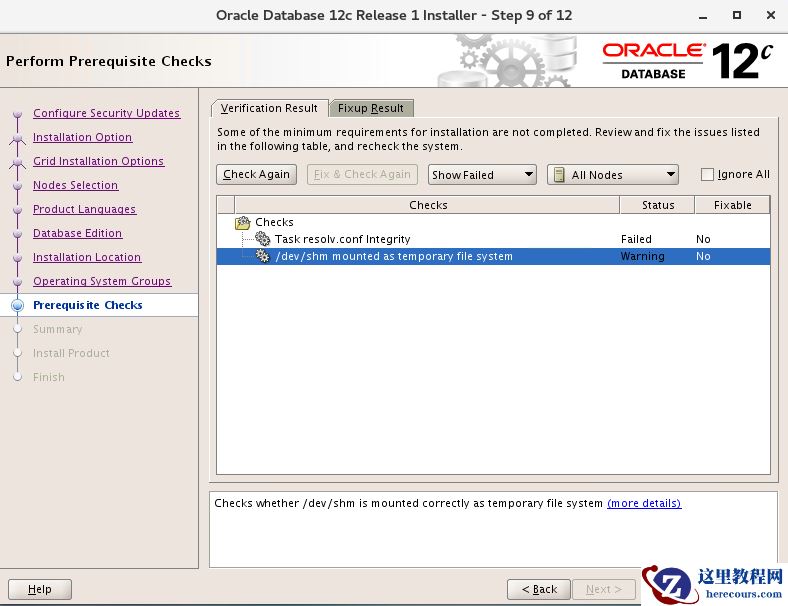Go to Installation Location step
The width and height of the screenshot is (788, 606).
click(x=87, y=257)
